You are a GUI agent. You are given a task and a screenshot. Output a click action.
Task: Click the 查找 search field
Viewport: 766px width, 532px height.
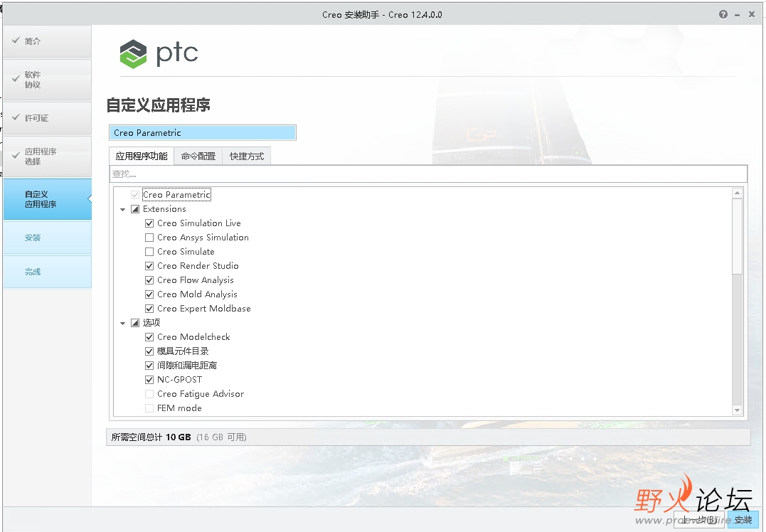click(428, 174)
